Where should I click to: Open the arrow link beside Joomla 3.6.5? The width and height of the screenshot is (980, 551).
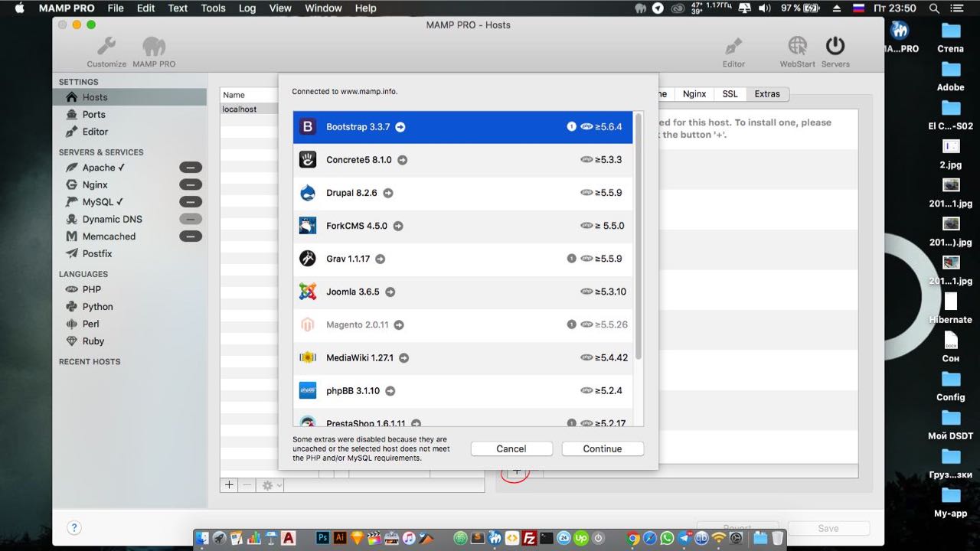point(390,292)
